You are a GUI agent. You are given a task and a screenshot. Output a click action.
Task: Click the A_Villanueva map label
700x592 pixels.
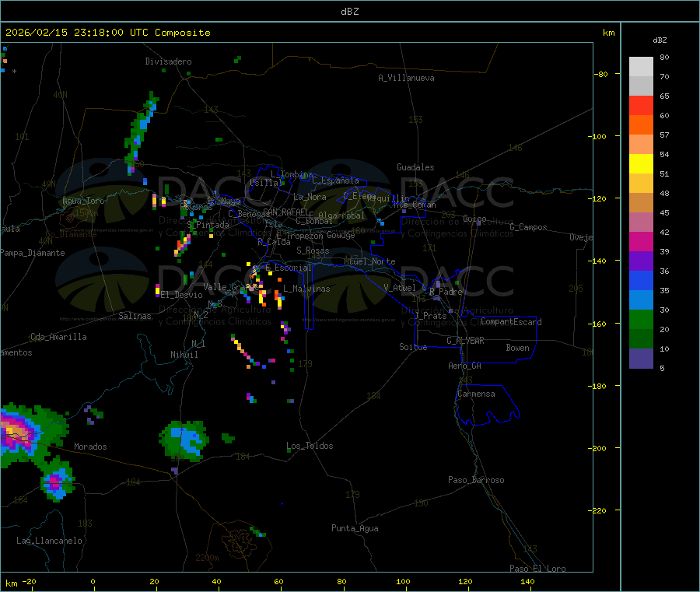pos(406,78)
